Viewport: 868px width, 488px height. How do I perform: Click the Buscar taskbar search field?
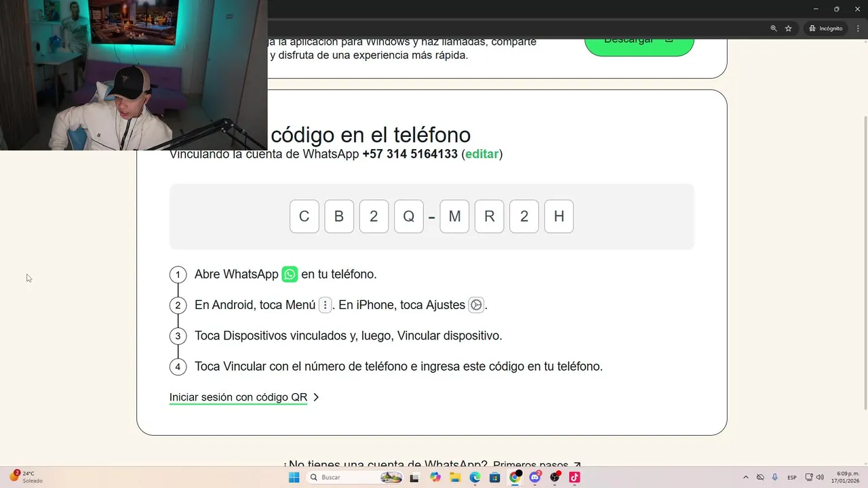(x=355, y=477)
